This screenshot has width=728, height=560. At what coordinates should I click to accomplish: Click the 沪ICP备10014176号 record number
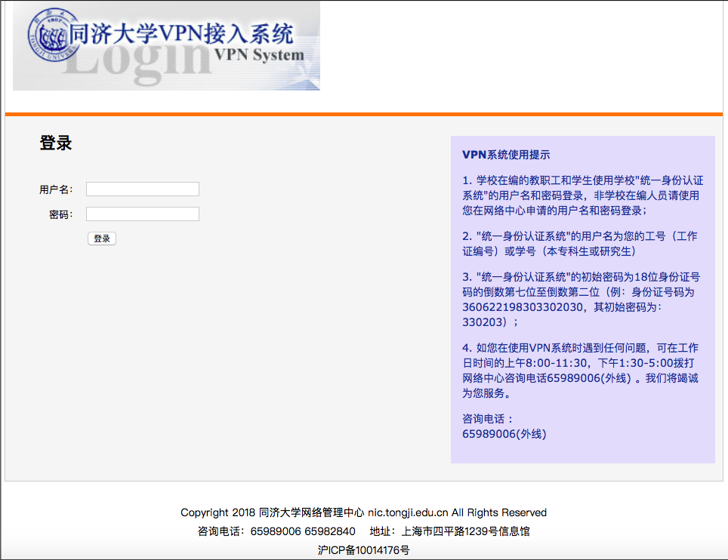pyautogui.click(x=363, y=550)
